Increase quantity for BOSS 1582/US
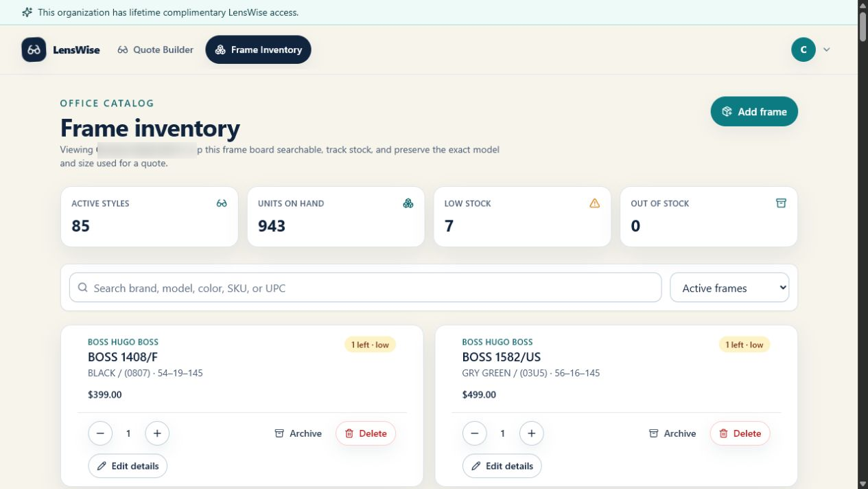Image resolution: width=868 pixels, height=489 pixels. click(532, 433)
